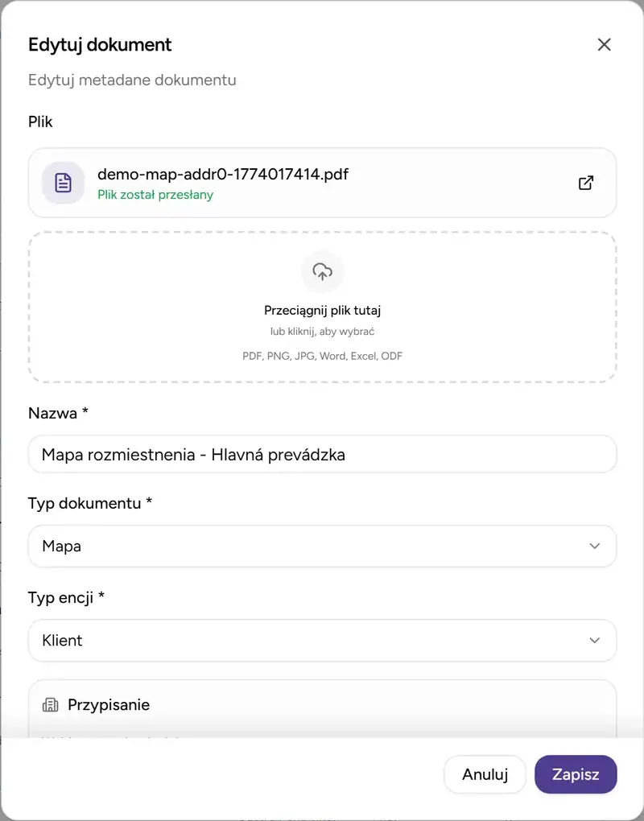
Task: Click the supported formats text PDF, PNG, JPG
Action: (322, 356)
